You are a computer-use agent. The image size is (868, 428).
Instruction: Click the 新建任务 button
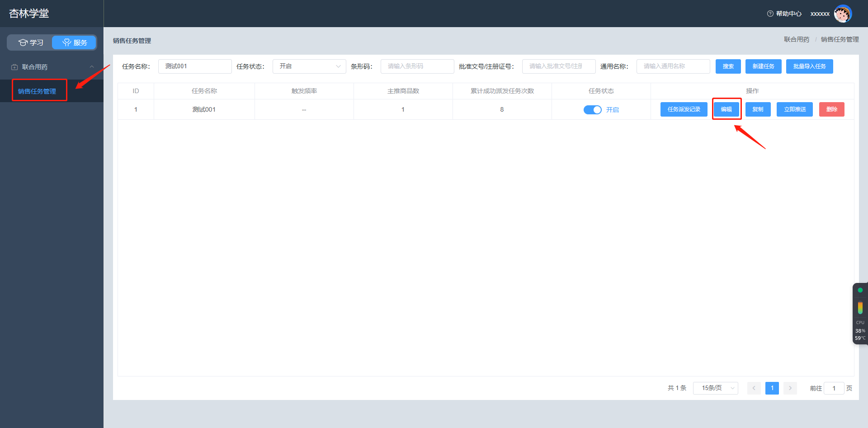pos(763,66)
